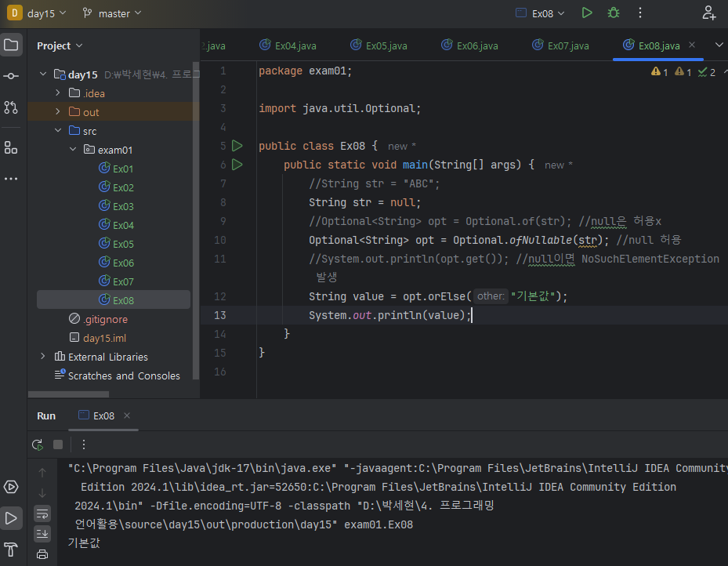The width and height of the screenshot is (728, 566).
Task: Open the Pull Requests tool window
Action: pyautogui.click(x=11, y=107)
